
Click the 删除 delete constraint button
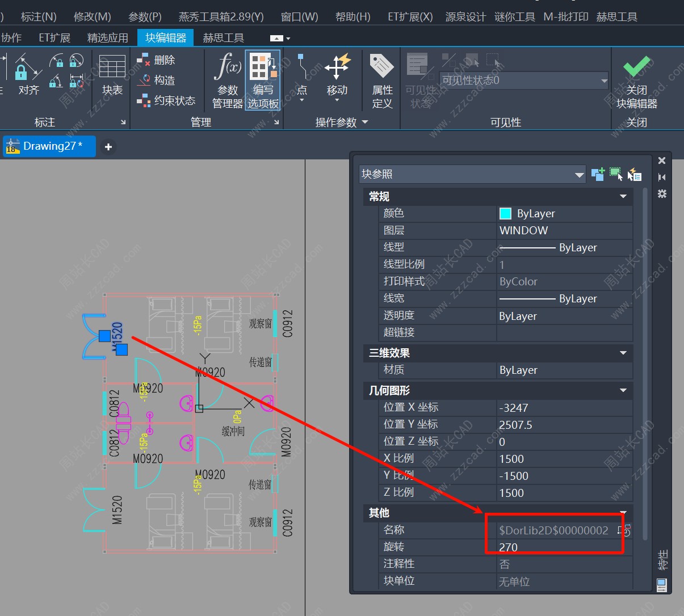158,60
